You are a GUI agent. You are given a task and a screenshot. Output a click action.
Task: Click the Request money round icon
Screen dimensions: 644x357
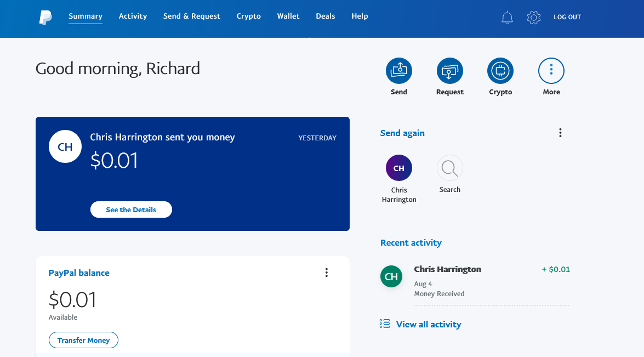click(450, 71)
